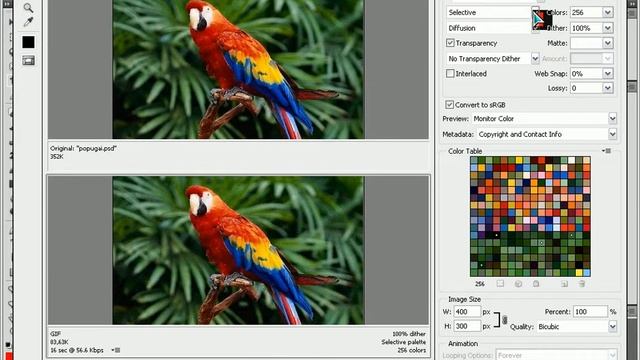Open the Quality Bicubic dropdown
This screenshot has width=640, height=360.
click(x=576, y=327)
